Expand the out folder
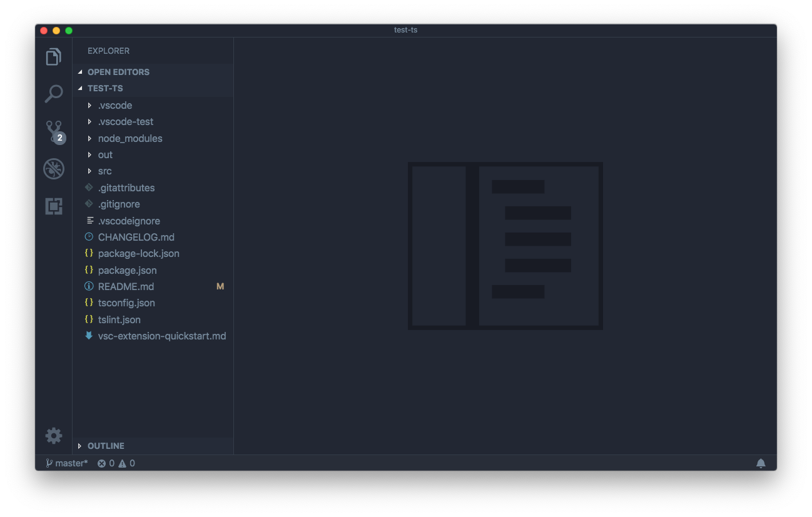This screenshot has width=812, height=517. pyautogui.click(x=153, y=154)
